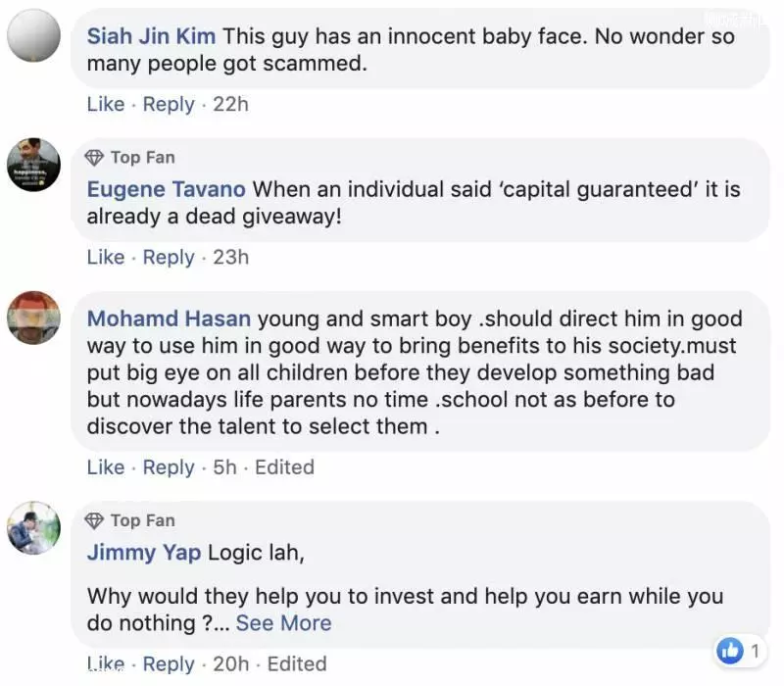This screenshot has height=686, width=784.
Task: Reply to Siah Jin Kim's comment
Action: coord(169,105)
